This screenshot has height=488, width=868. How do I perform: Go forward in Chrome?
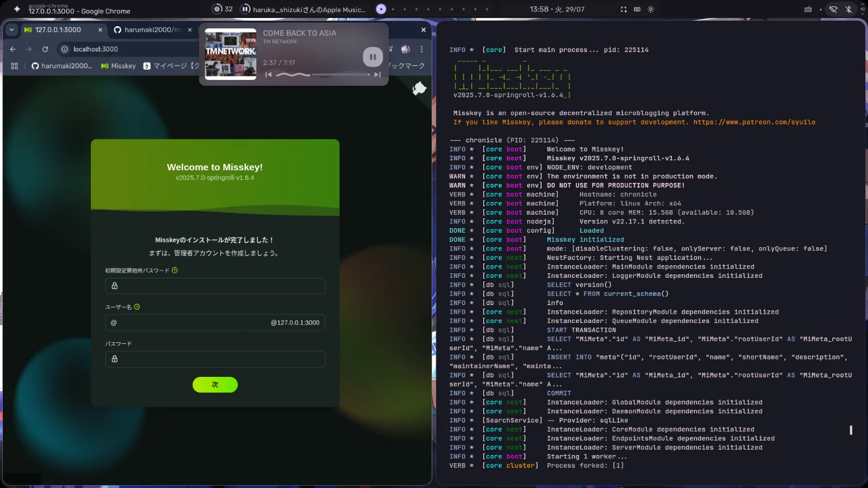(29, 49)
